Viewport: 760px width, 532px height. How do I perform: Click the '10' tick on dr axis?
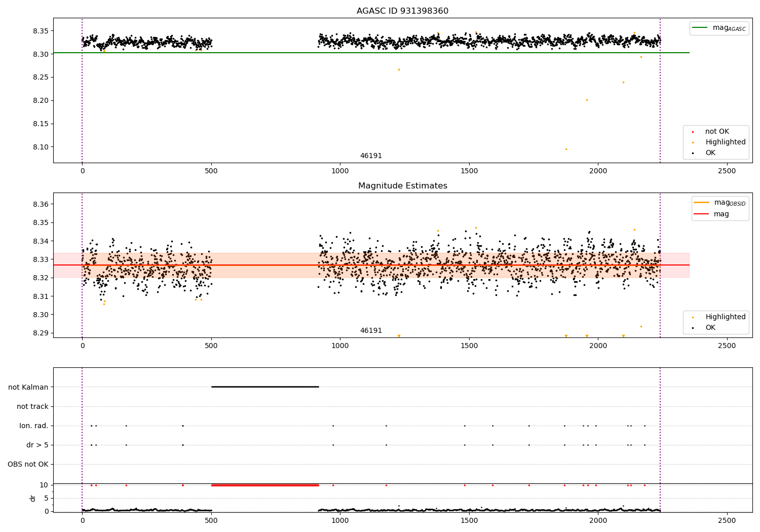[44, 485]
